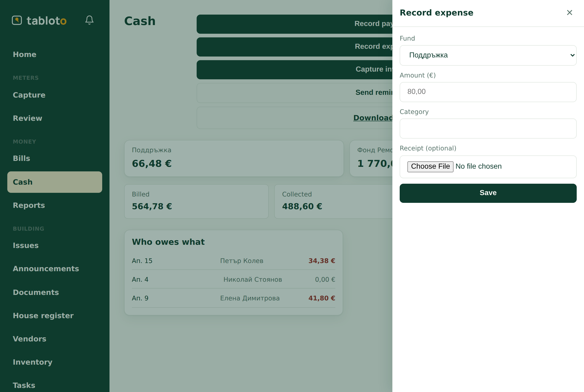This screenshot has height=392, width=584.
Task: Click the 34,38 € owed amount
Action: [x=322, y=261]
